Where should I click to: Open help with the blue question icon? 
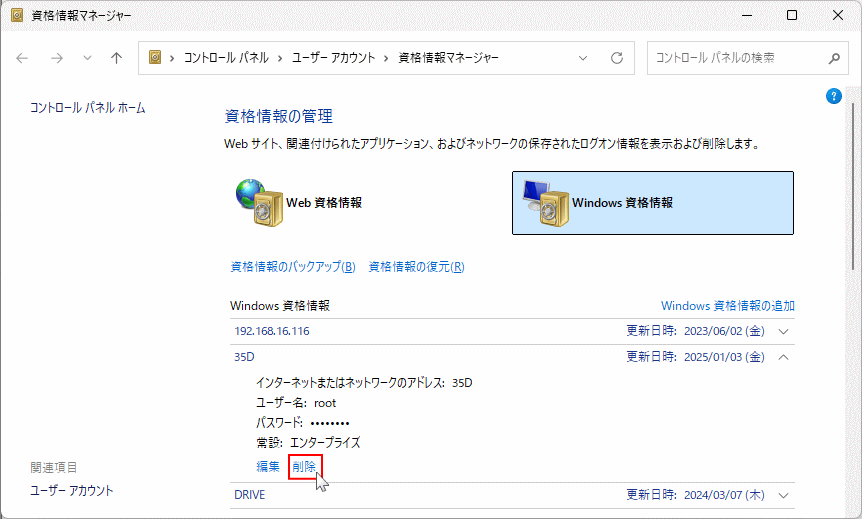pyautogui.click(x=834, y=96)
